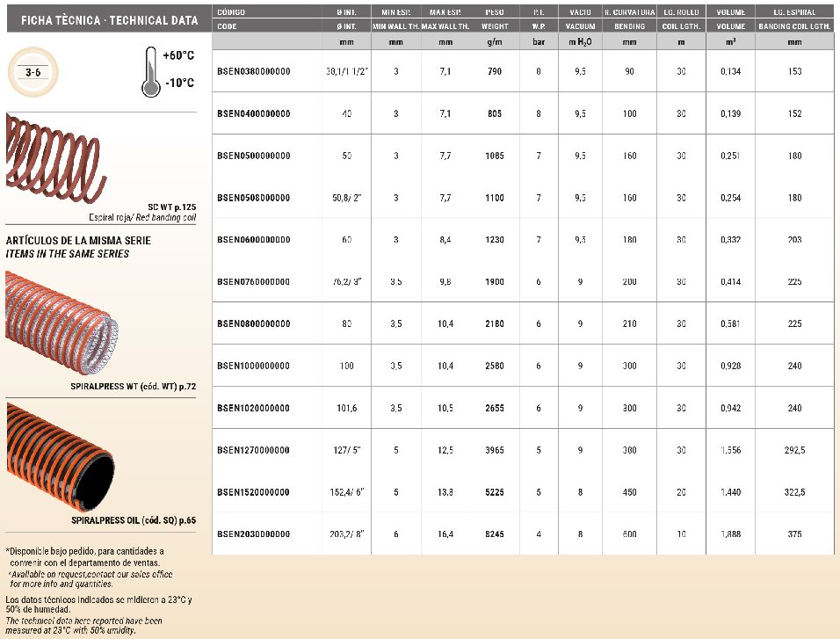Click the 322,5 banding coil length value
Image resolution: width=840 pixels, height=639 pixels.
tap(794, 491)
